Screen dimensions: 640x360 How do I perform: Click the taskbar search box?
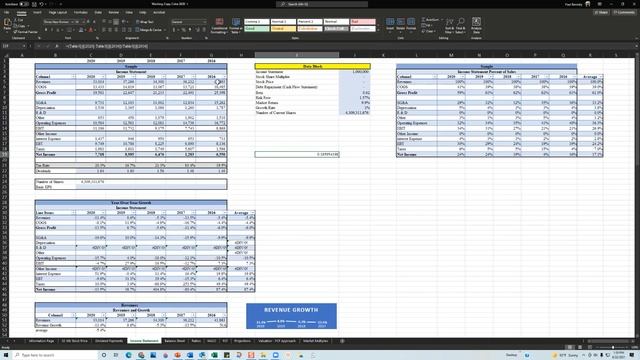pyautogui.click(x=54, y=355)
